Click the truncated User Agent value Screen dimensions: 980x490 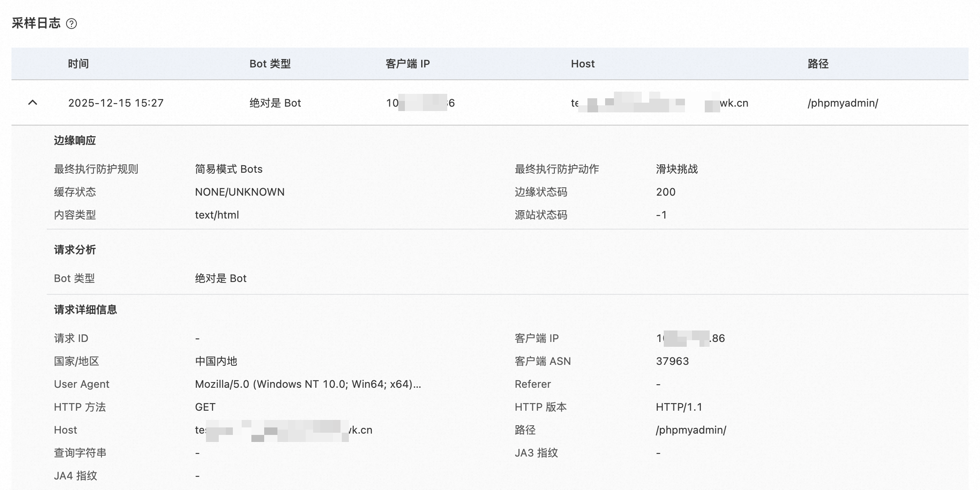tap(308, 384)
